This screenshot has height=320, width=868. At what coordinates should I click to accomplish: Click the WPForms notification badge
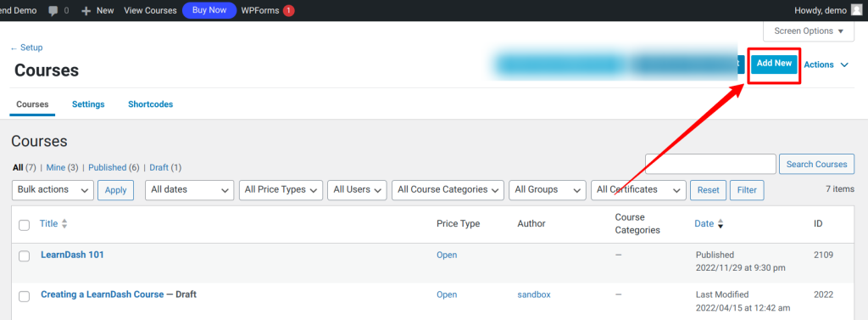coord(288,10)
